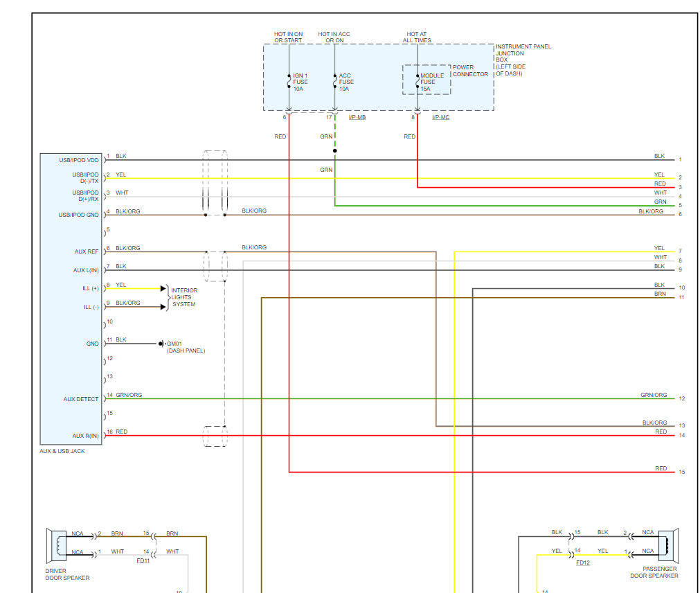The image size is (700, 593).
Task: Select the passenger door speaker symbol
Action: click(668, 545)
